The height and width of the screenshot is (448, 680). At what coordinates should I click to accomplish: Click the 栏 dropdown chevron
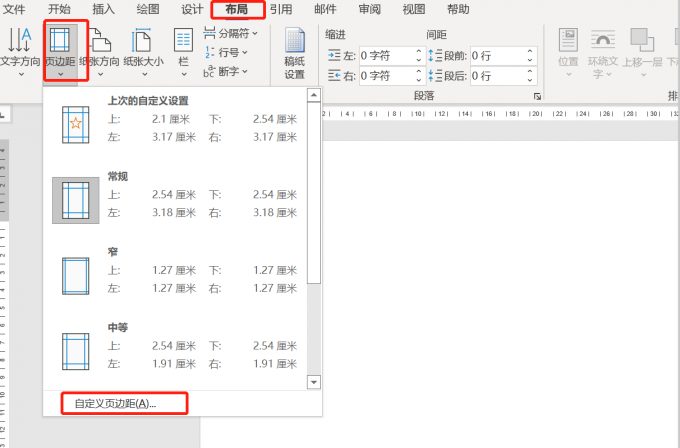tap(183, 75)
